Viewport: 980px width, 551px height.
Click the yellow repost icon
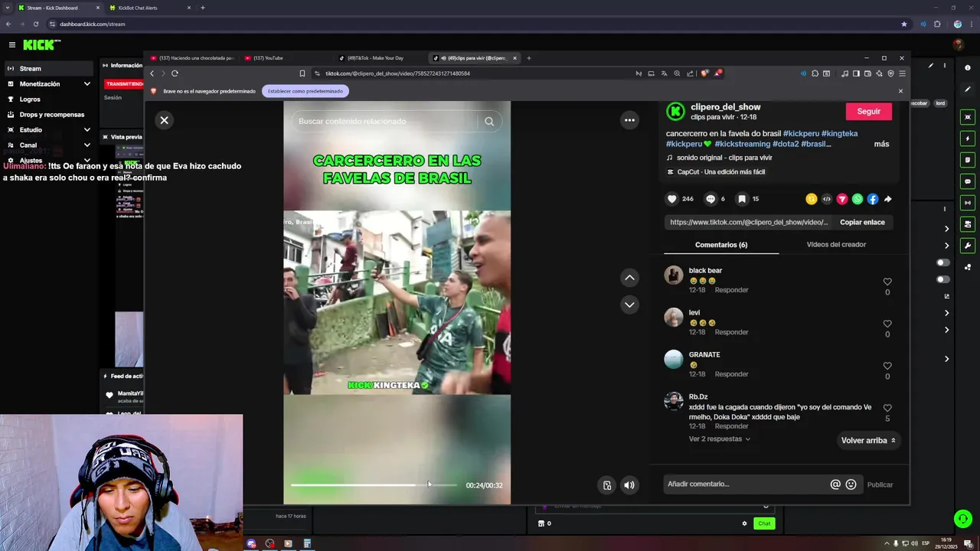coord(812,199)
